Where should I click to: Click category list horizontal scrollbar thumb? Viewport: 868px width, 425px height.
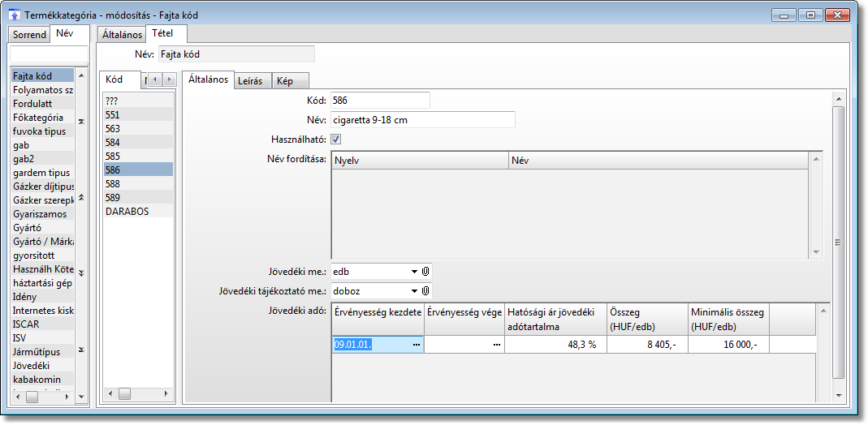[x=32, y=397]
